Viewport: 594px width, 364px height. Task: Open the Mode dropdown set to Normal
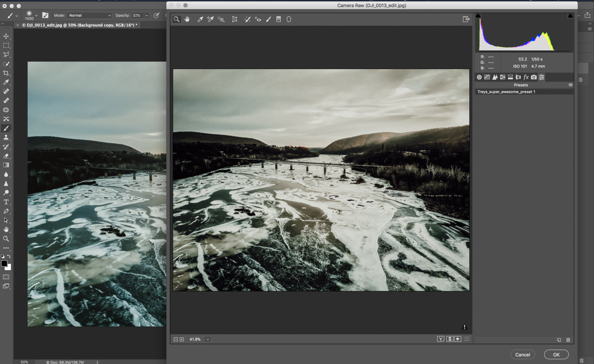tap(89, 15)
